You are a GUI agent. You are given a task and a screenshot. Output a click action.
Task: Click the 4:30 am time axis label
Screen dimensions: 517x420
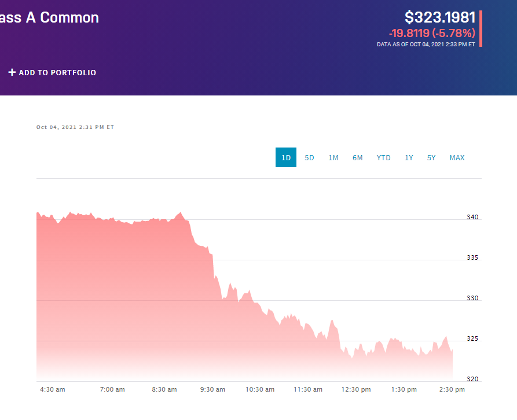53,389
